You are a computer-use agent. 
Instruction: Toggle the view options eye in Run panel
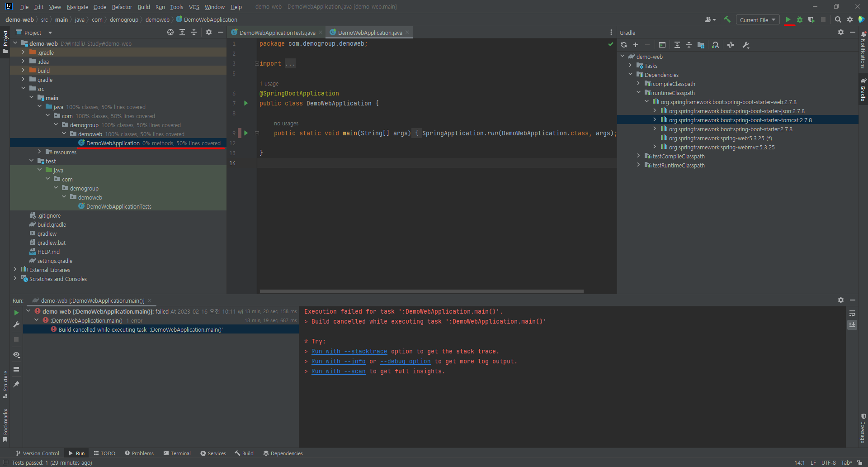(x=16, y=355)
